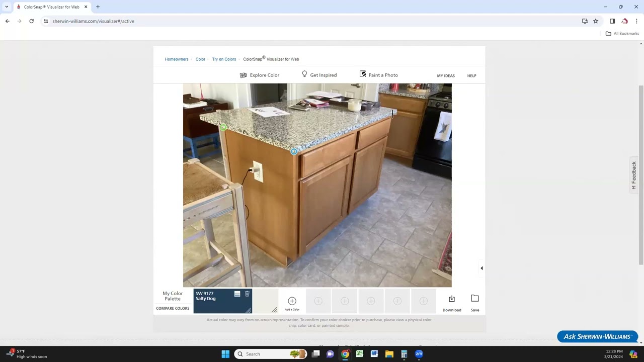Delete the Salty Dog color with trash icon

point(247,294)
